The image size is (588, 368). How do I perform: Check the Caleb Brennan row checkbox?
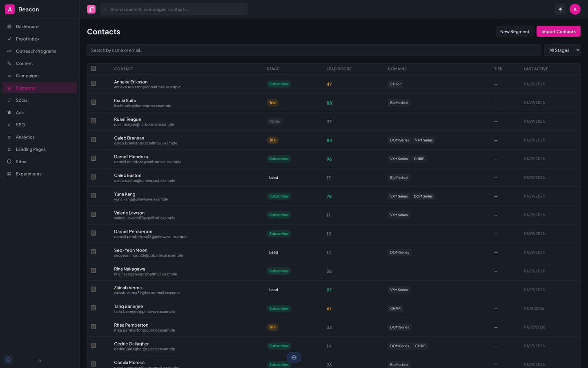(94, 140)
